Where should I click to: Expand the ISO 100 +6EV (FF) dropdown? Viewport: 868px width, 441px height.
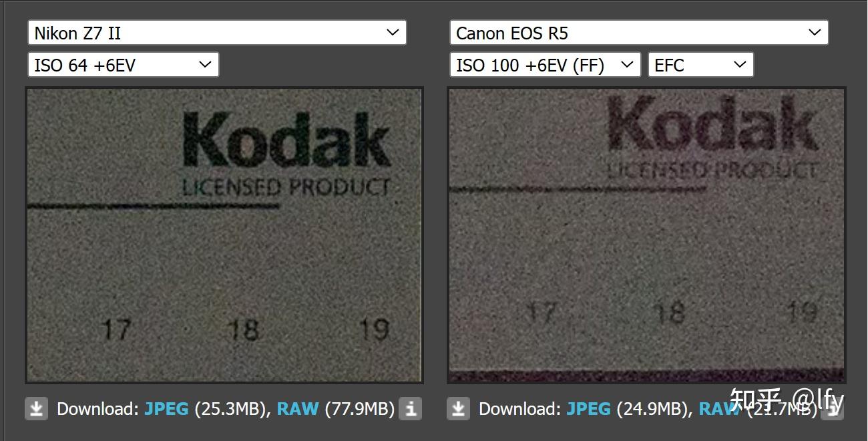pyautogui.click(x=544, y=65)
